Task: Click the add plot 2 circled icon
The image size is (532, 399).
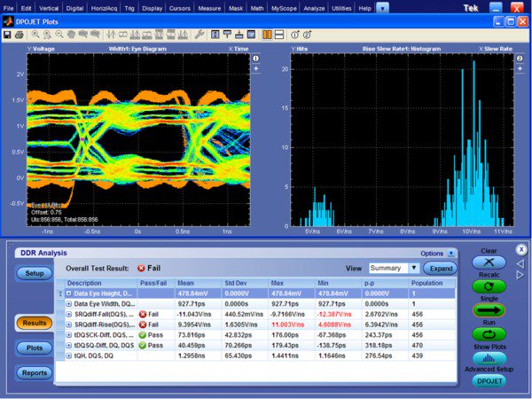Action: click(307, 35)
